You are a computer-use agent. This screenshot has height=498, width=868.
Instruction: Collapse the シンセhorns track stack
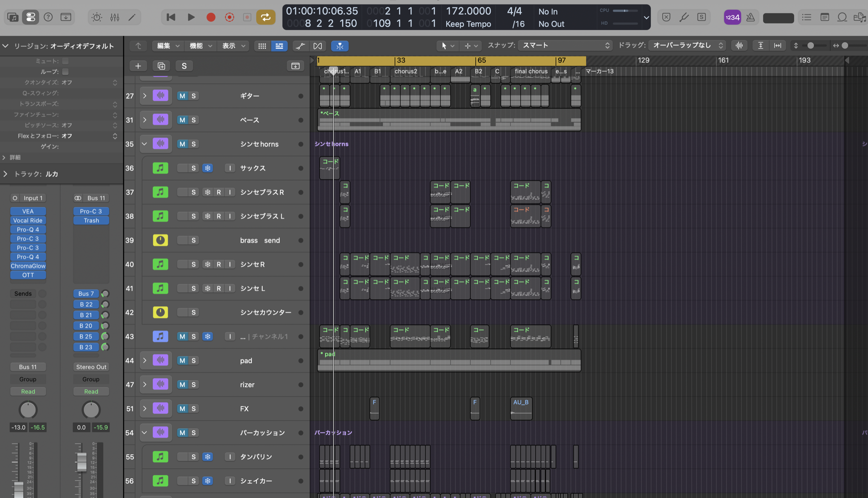pos(145,144)
